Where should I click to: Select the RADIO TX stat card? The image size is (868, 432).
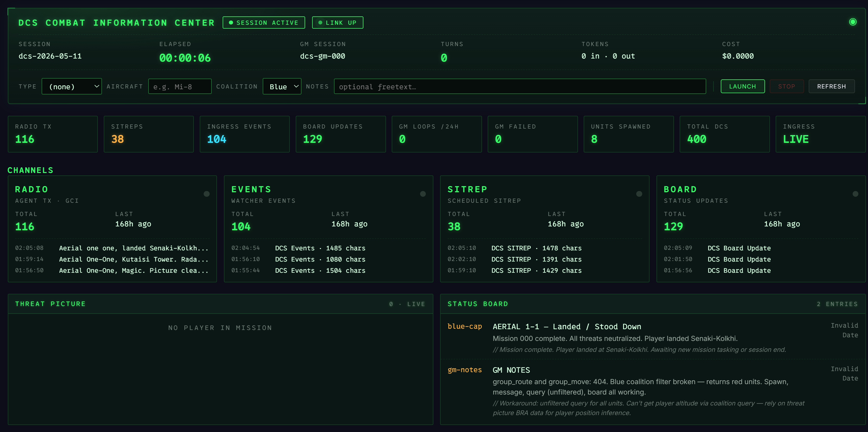[53, 134]
